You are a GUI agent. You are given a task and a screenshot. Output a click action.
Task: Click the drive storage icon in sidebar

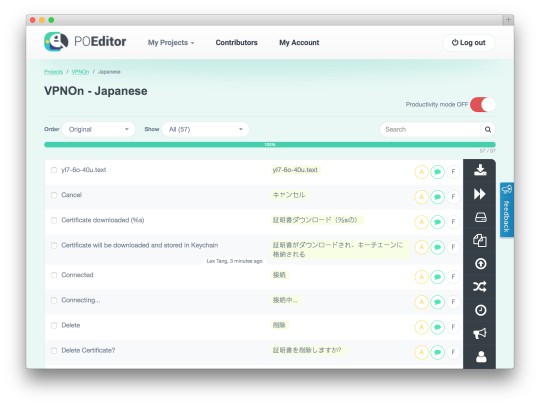coord(480,217)
